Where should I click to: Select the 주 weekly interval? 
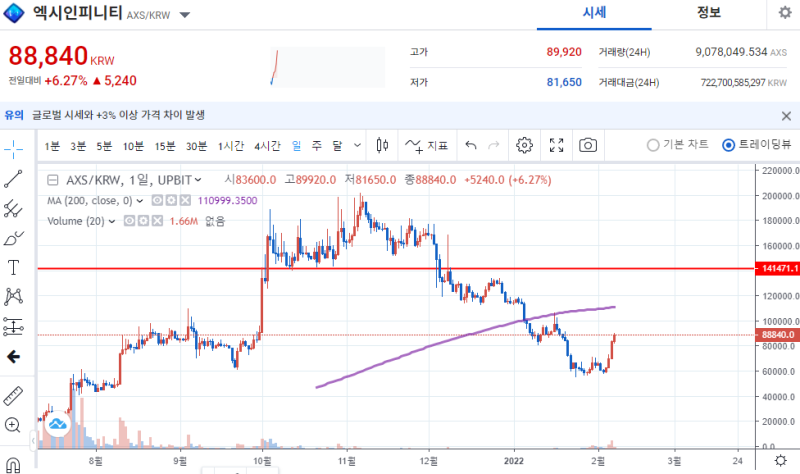[x=317, y=146]
